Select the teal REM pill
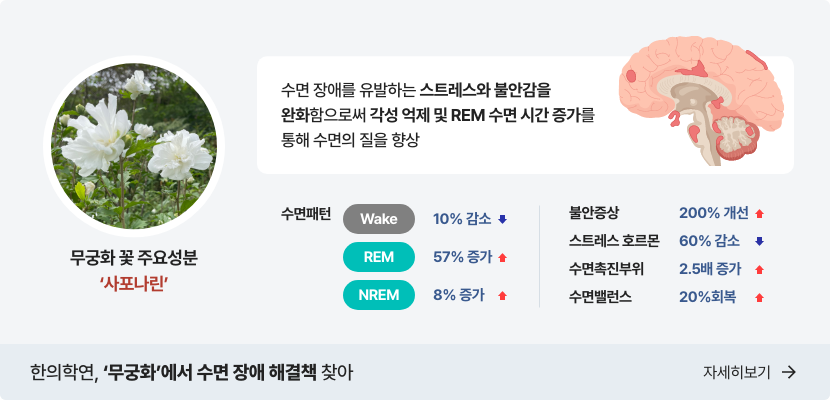The image size is (830, 400). pos(379,257)
